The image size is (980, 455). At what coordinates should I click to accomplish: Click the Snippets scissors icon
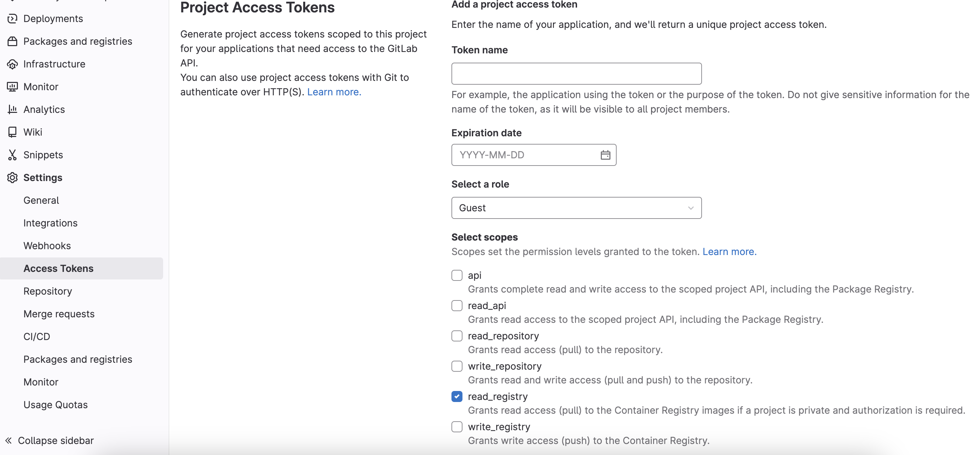click(12, 155)
